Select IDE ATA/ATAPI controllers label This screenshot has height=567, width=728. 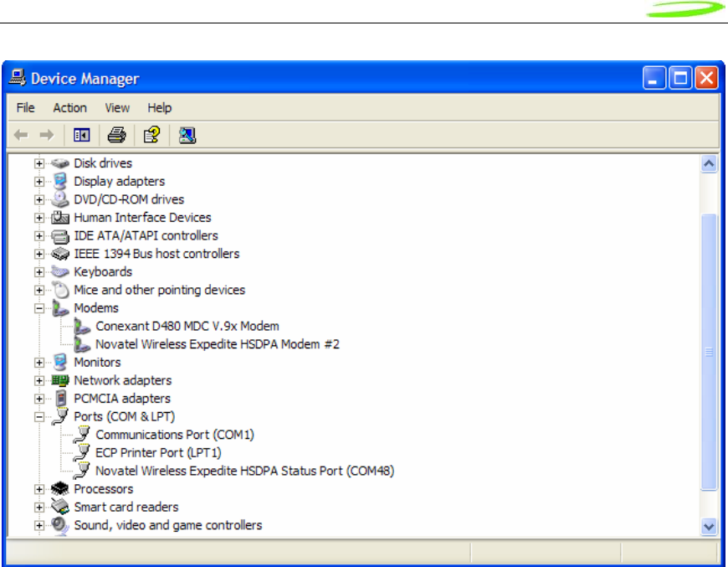[x=146, y=235]
